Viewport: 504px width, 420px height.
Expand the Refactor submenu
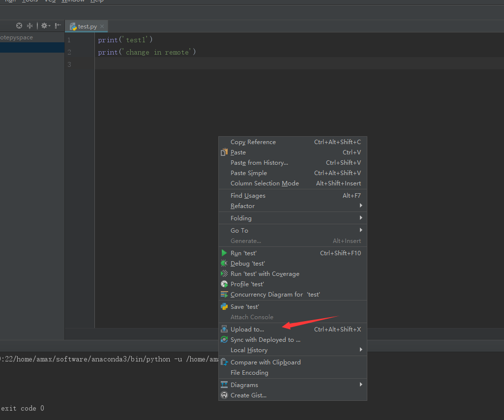(242, 206)
